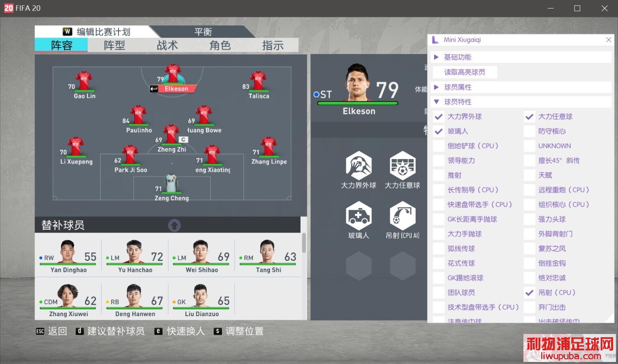Image resolution: width=618 pixels, height=364 pixels.
Task: Select goalkeeper Zeng Cheng's jersey
Action: tap(171, 183)
